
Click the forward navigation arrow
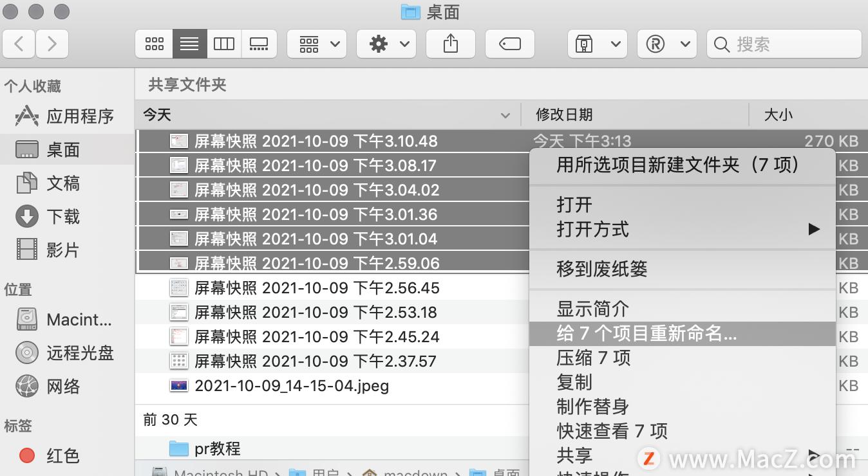[52, 44]
